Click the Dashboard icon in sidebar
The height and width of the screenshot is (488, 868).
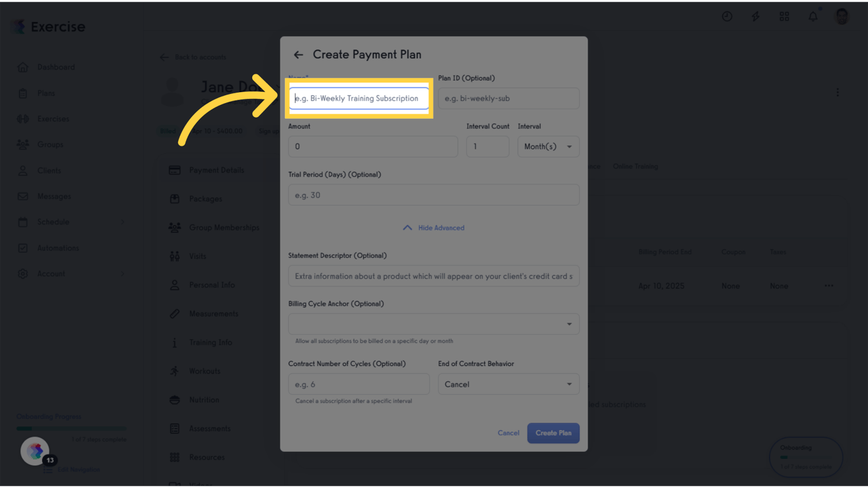coord(23,67)
